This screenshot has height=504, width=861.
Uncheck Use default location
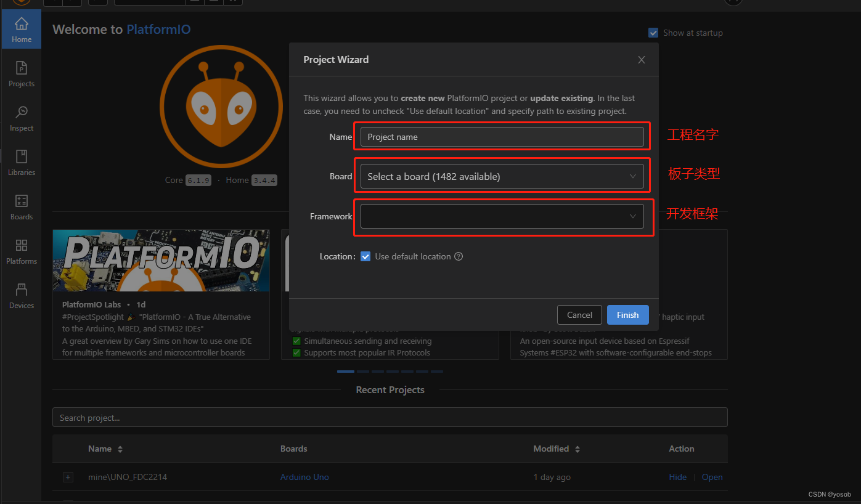pos(365,256)
